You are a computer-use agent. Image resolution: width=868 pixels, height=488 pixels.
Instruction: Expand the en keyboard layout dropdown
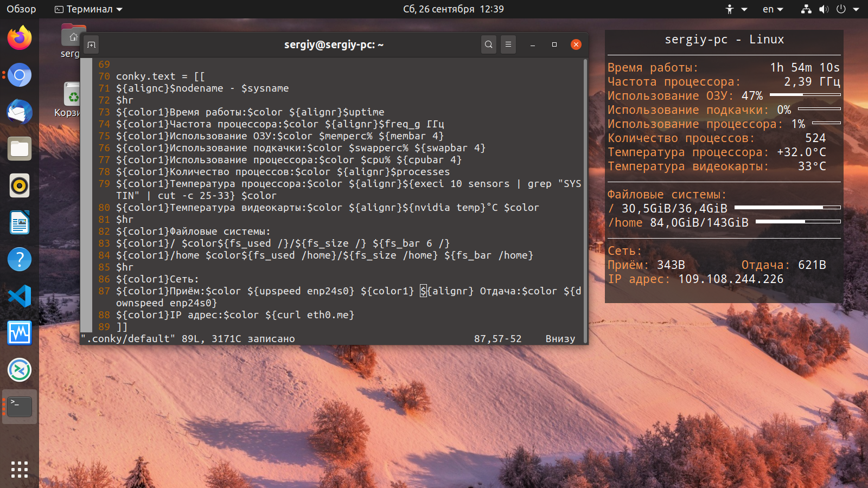773,9
